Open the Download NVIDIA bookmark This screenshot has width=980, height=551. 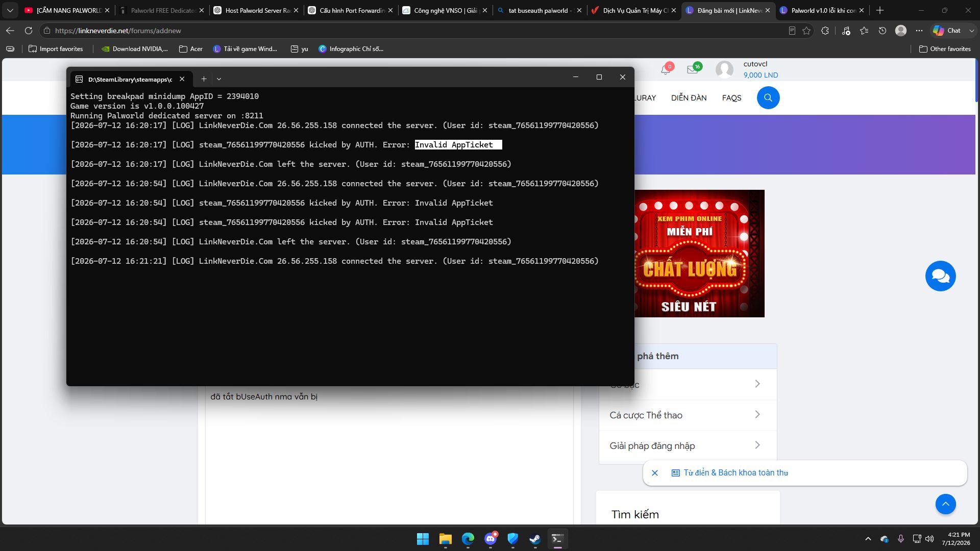tap(135, 49)
